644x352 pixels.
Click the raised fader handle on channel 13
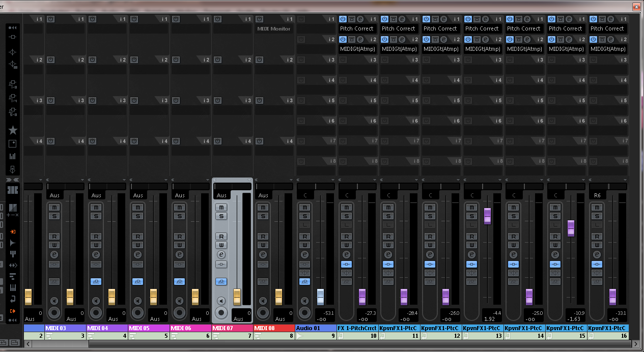point(487,216)
